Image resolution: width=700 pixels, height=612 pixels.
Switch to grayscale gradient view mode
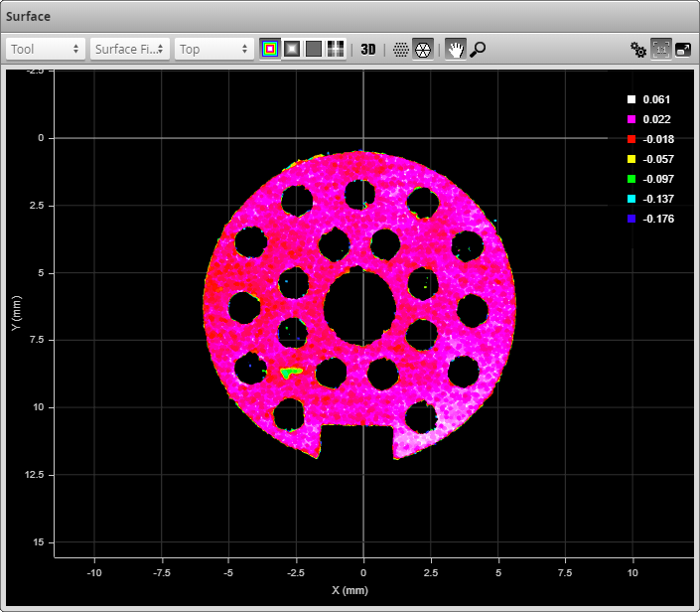pyautogui.click(x=292, y=49)
